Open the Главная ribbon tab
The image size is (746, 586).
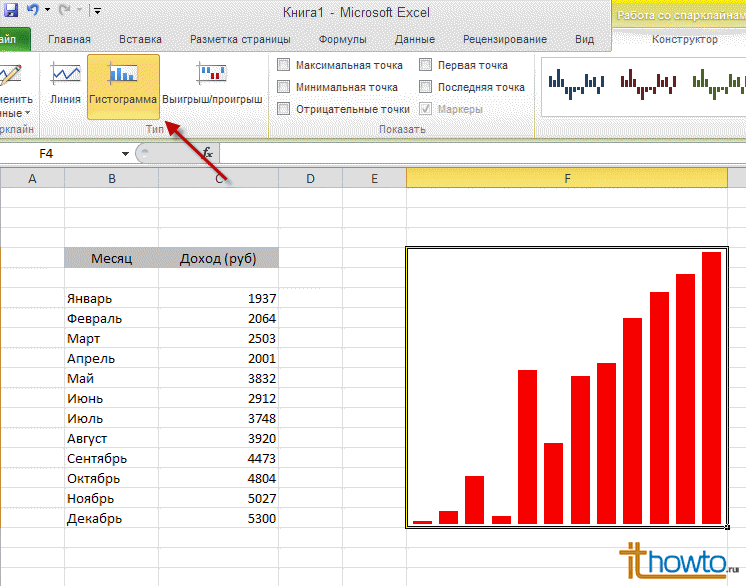tap(69, 39)
